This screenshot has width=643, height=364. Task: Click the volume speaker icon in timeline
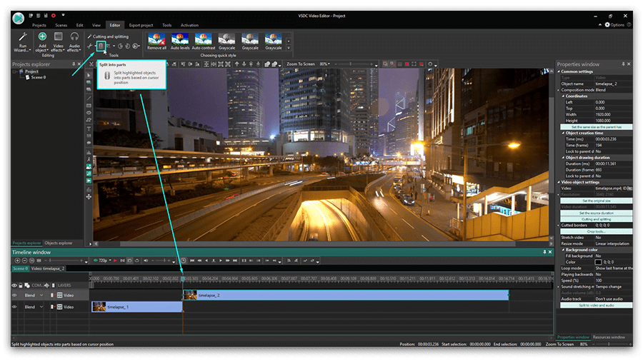click(146, 261)
